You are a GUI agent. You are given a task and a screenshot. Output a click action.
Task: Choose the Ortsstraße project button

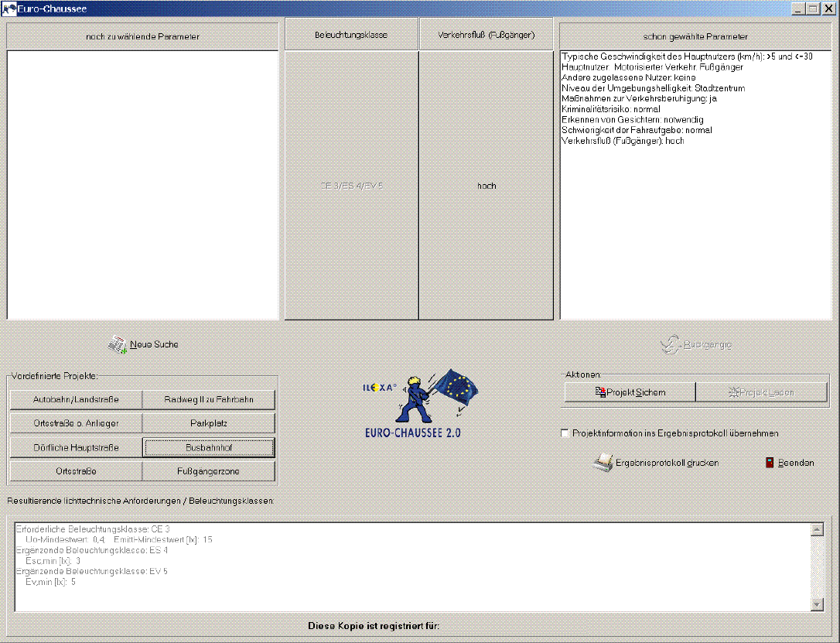(x=76, y=471)
